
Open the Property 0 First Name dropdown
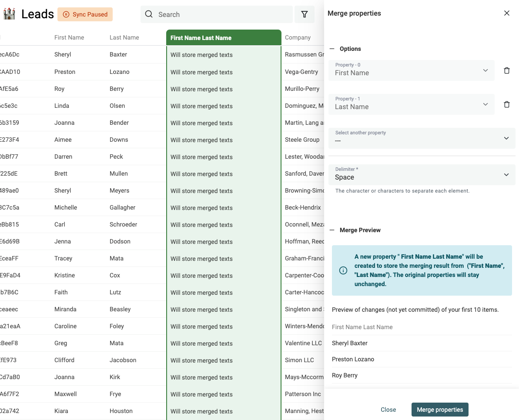pos(412,70)
